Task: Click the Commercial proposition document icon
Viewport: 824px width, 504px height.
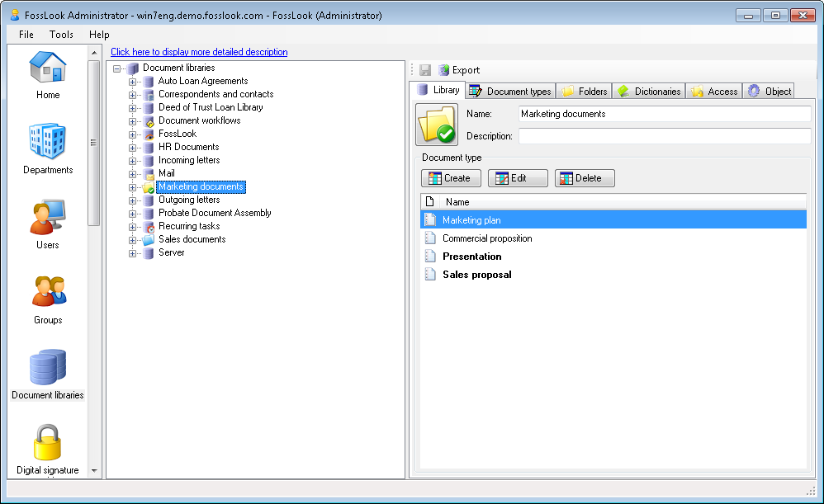Action: [x=430, y=238]
